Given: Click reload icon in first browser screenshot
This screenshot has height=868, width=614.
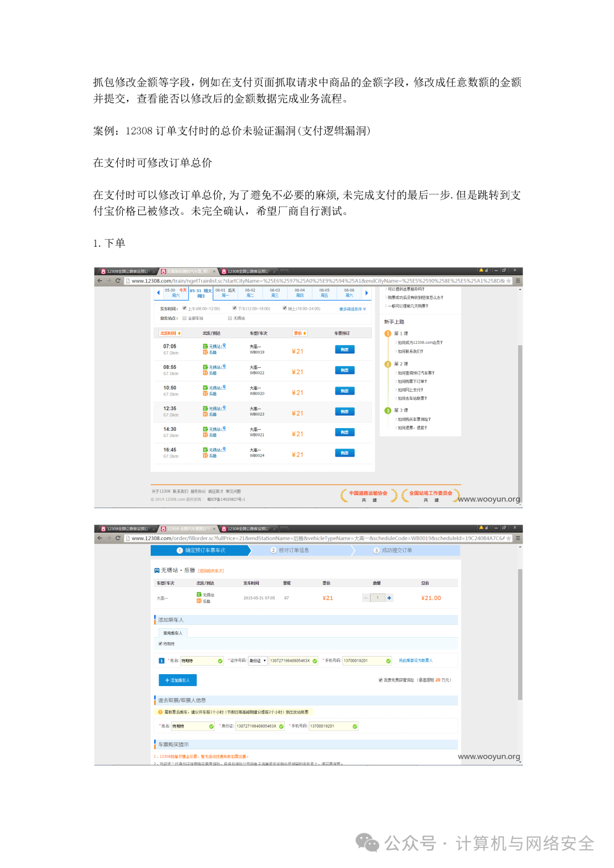Looking at the screenshot, I should [118, 281].
